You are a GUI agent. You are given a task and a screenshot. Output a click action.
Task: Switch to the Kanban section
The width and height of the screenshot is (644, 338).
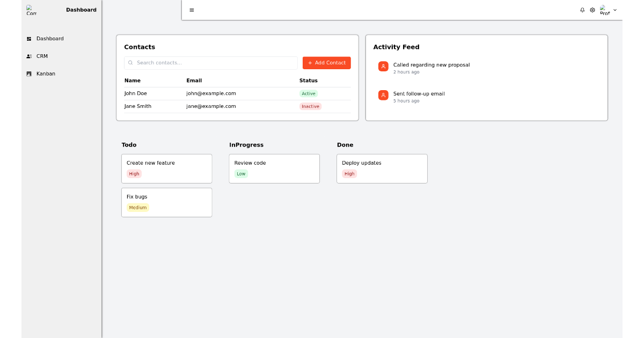click(46, 74)
